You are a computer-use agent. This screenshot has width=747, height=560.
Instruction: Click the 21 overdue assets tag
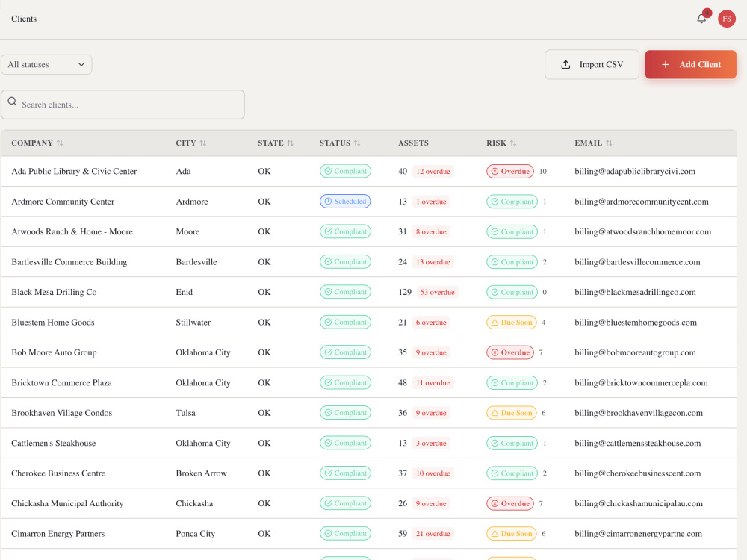coord(433,534)
